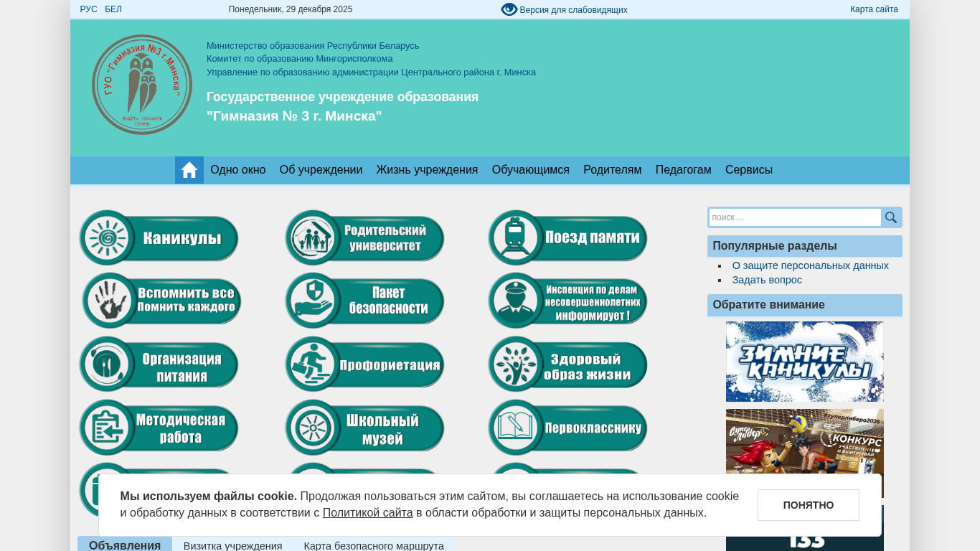Expand the Обучающимся menu
980x551 pixels.
tap(530, 170)
